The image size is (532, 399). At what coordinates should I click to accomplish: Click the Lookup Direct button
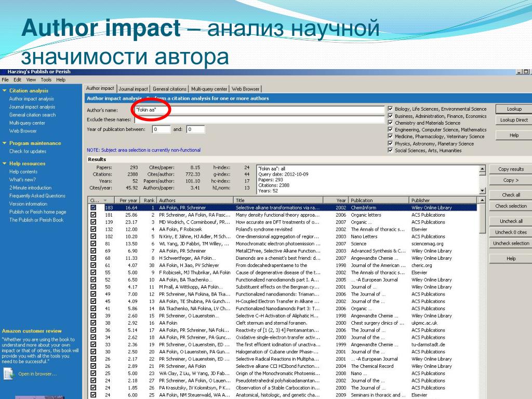point(514,120)
